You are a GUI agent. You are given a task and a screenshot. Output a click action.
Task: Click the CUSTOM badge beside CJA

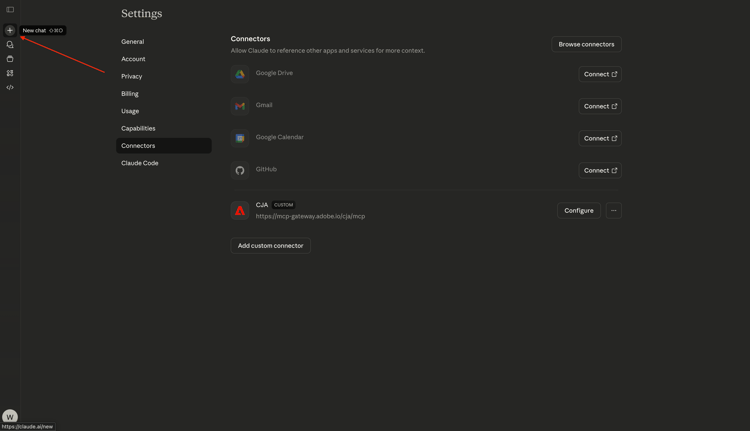point(283,205)
